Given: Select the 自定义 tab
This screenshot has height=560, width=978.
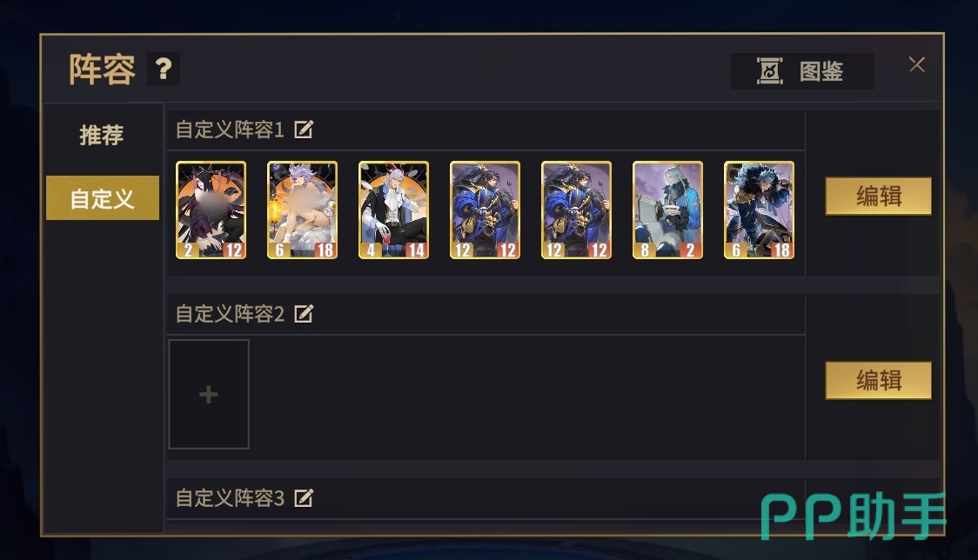Looking at the screenshot, I should [x=103, y=198].
